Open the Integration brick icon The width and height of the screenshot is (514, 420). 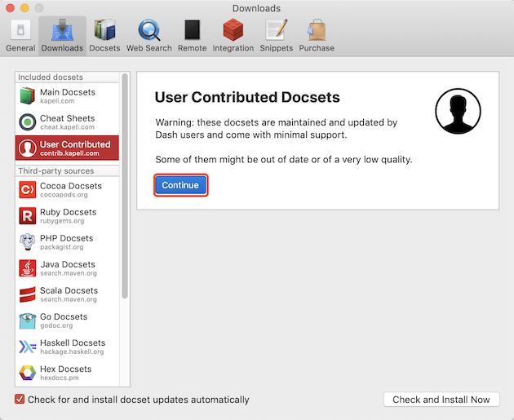point(233,30)
